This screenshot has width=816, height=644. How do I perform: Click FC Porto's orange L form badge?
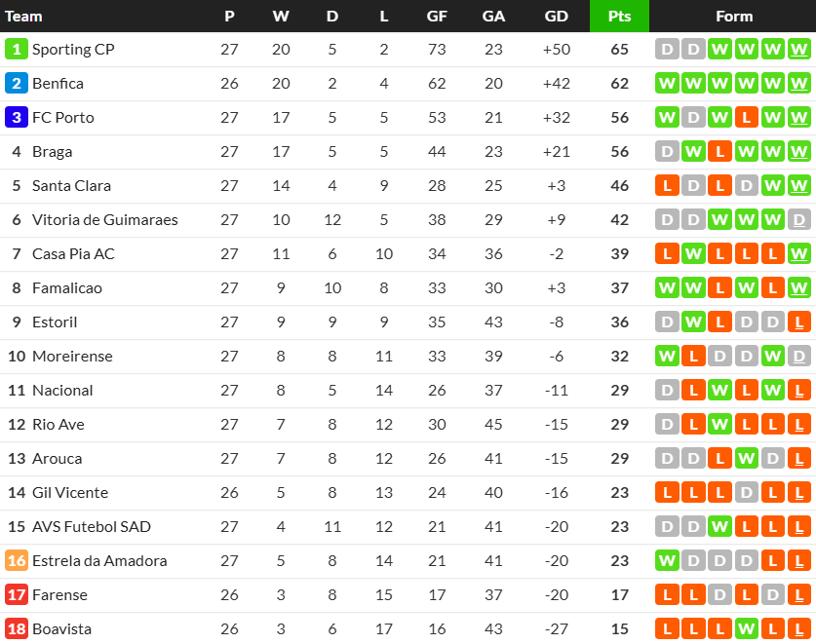(x=746, y=118)
